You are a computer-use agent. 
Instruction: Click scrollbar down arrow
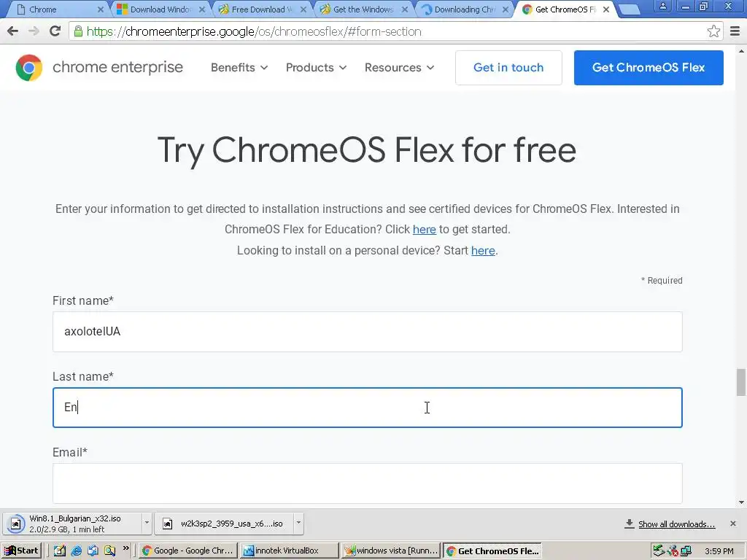741,502
